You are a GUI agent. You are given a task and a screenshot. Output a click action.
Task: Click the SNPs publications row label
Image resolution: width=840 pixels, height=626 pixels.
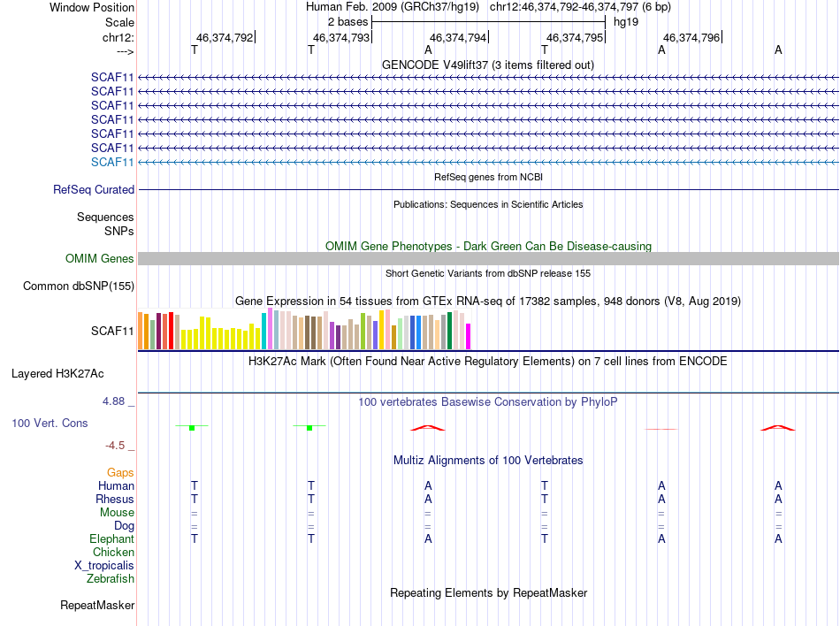click(119, 231)
